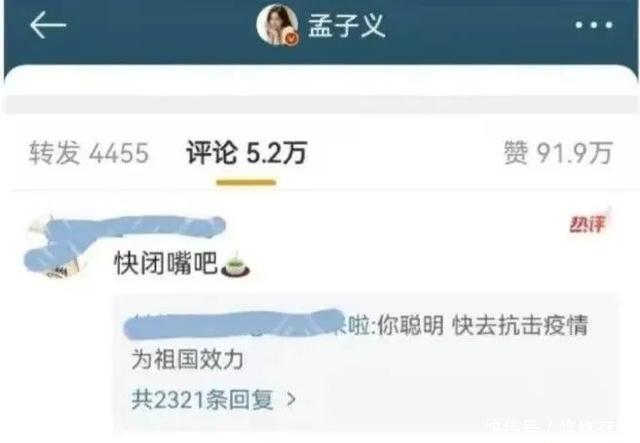Image resolution: width=640 pixels, height=443 pixels.
Task: Tap the back arrow icon
Action: click(x=48, y=25)
